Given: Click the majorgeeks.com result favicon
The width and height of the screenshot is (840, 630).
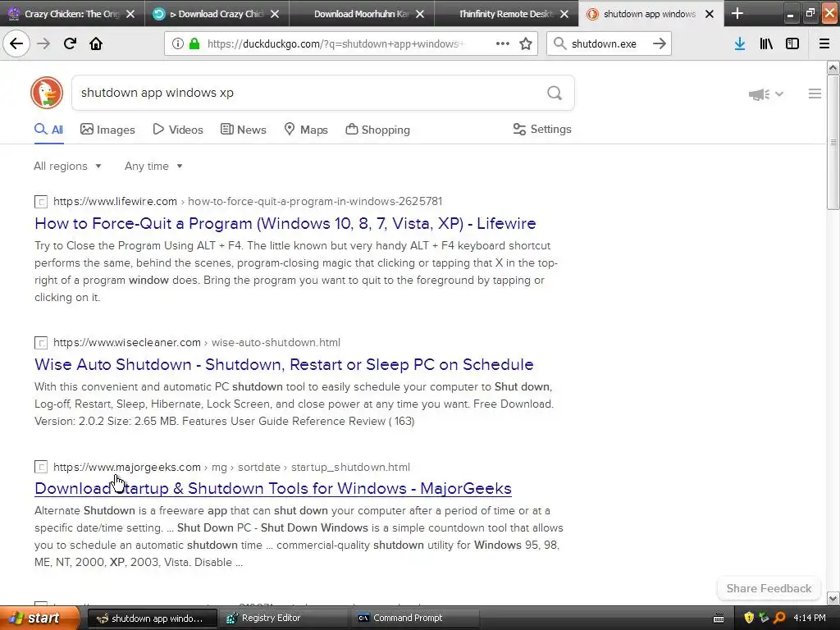Looking at the screenshot, I should 41,467.
